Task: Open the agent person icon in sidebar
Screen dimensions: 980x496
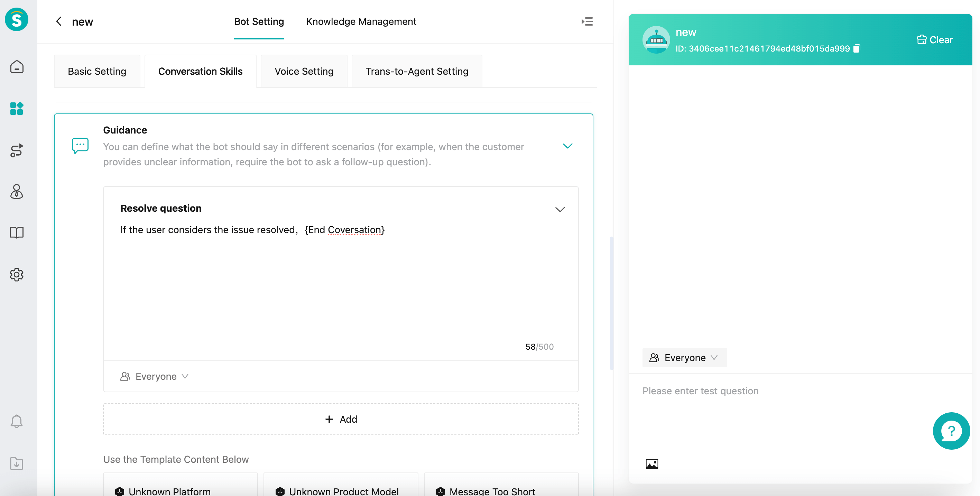Action: point(17,192)
